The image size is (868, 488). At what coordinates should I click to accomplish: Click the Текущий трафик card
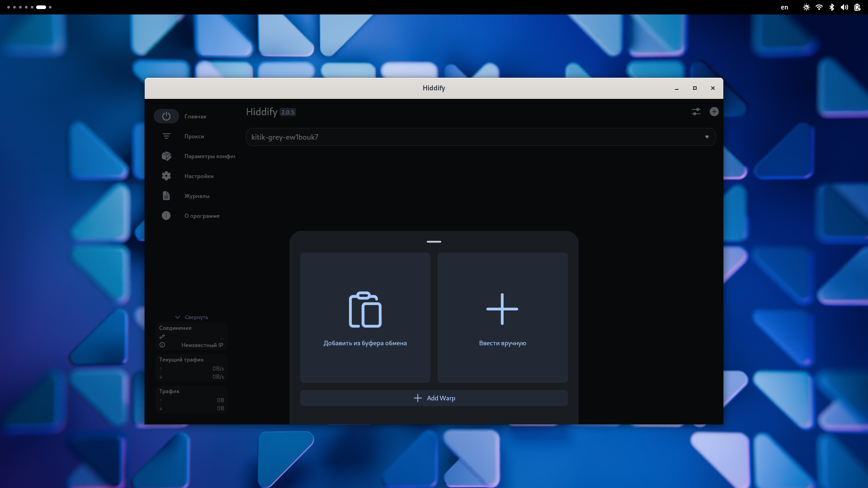(x=192, y=368)
